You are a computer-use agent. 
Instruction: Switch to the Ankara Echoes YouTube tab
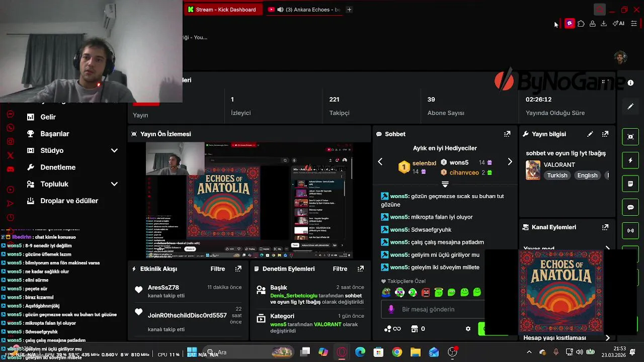(x=304, y=9)
